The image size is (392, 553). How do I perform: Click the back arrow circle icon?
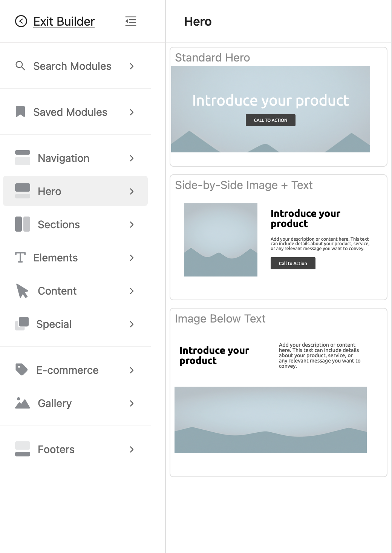(x=21, y=21)
